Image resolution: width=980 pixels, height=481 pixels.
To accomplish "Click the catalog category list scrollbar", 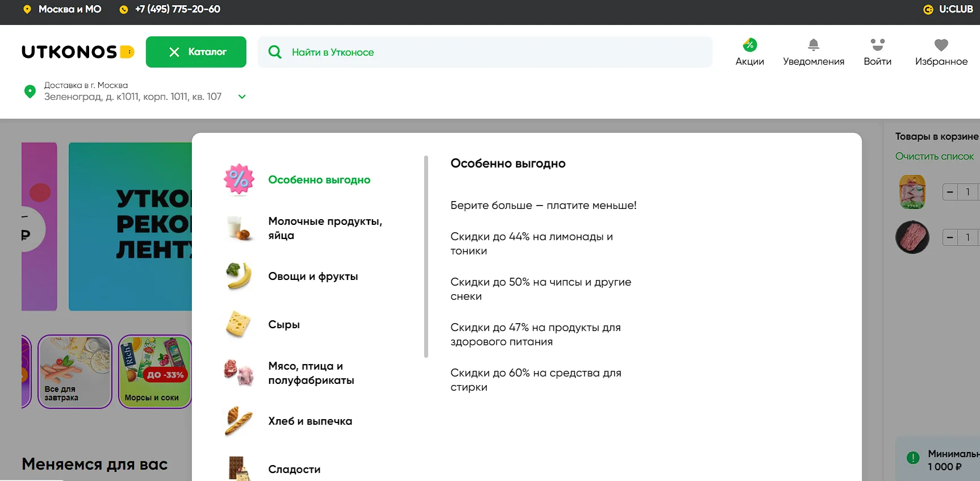I will point(426,257).
